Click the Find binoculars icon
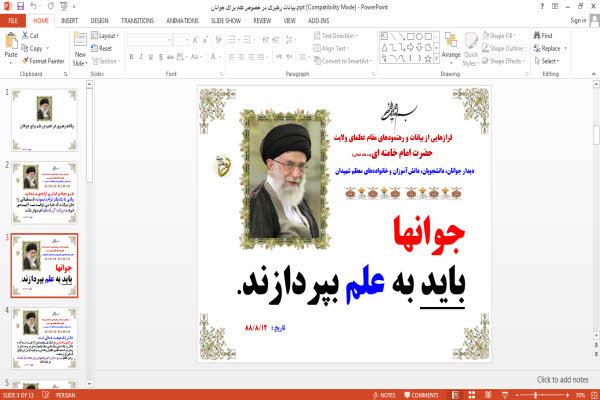This screenshot has width=600, height=400. pos(537,35)
